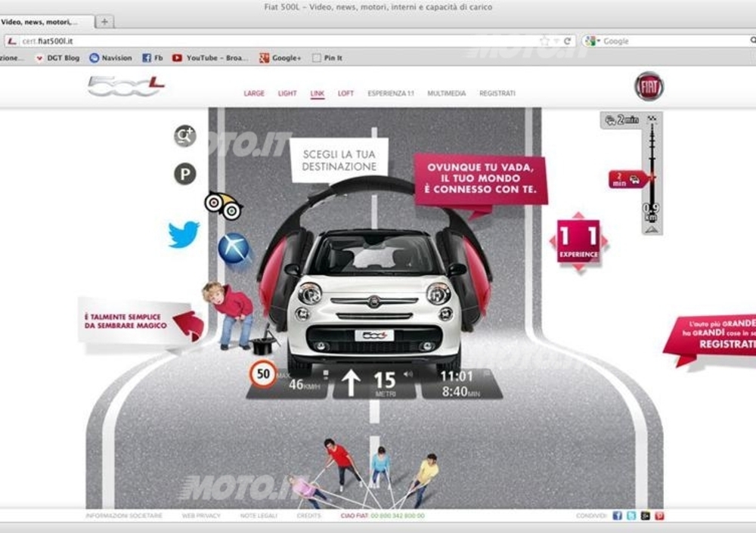Open the WEB PRIVACY footer link
Viewport: 756px width, 533px height.
click(201, 516)
